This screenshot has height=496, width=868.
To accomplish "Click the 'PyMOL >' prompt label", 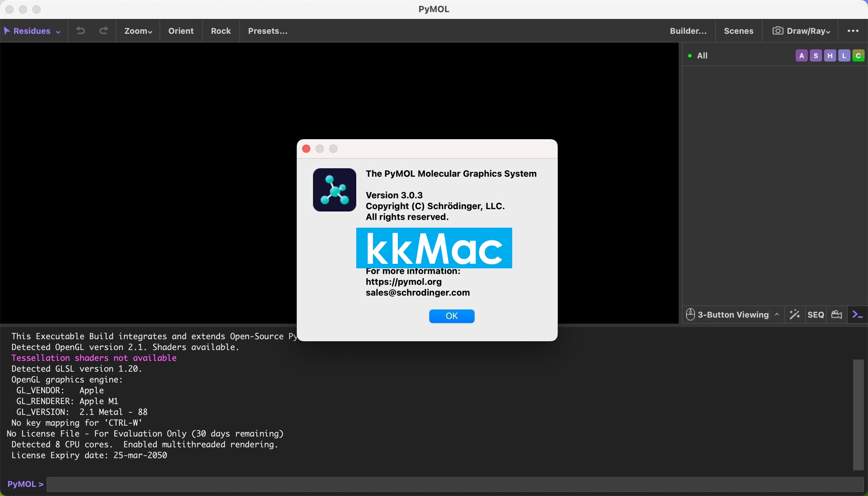I will click(x=25, y=484).
